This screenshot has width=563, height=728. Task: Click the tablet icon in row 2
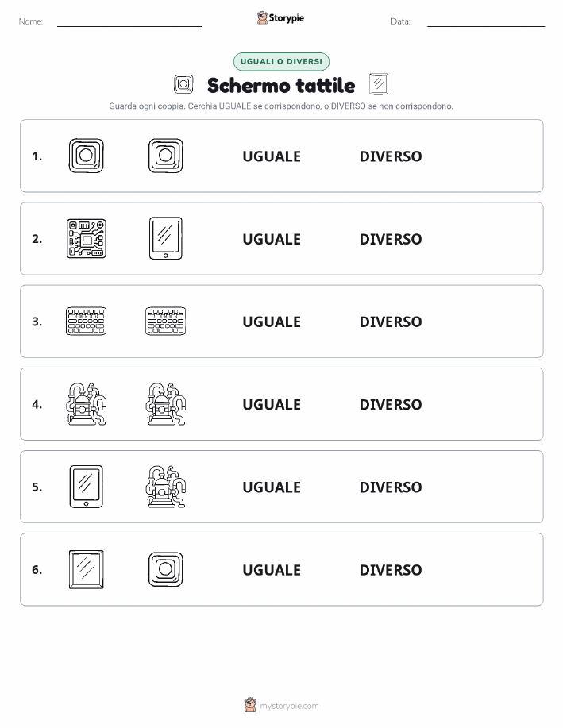point(166,239)
